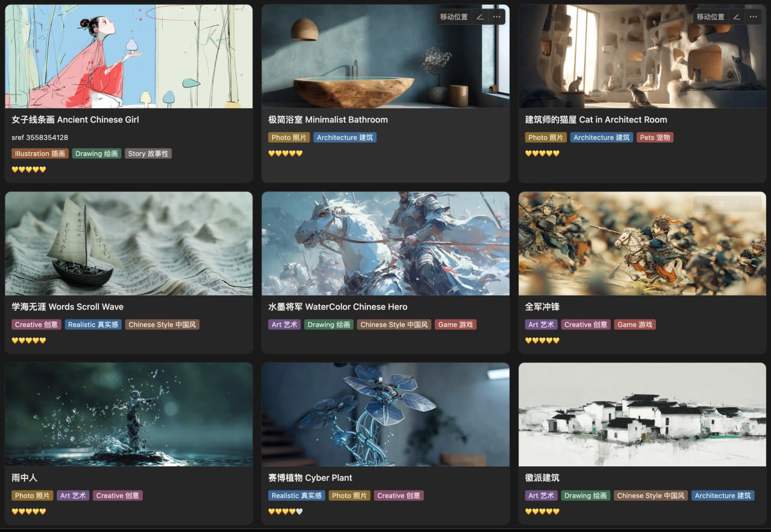Open the Minimalist Bathroom bathtub image

click(x=385, y=57)
